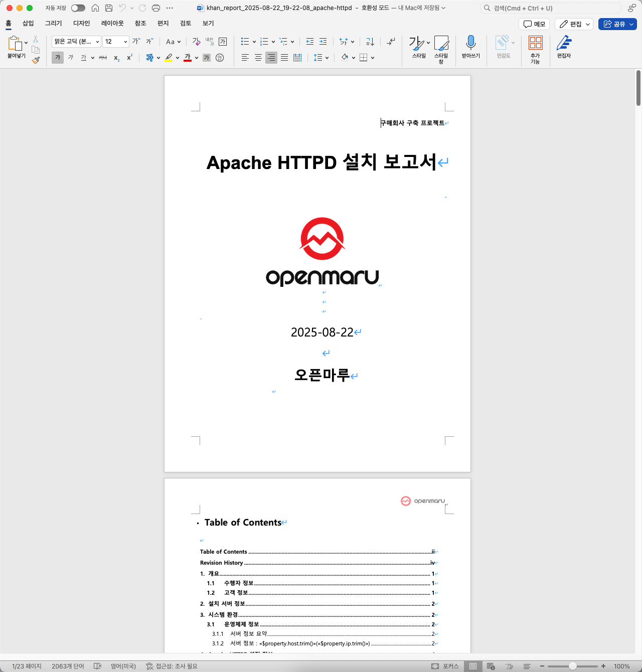642x672 pixels.
Task: Click the Clear Formatting icon
Action: coord(196,42)
